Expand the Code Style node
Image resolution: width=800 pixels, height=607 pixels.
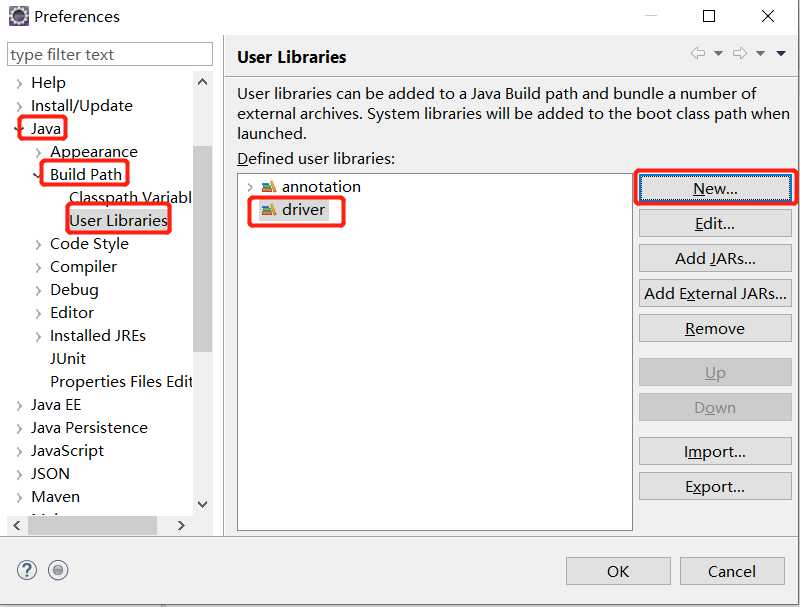[x=38, y=244]
